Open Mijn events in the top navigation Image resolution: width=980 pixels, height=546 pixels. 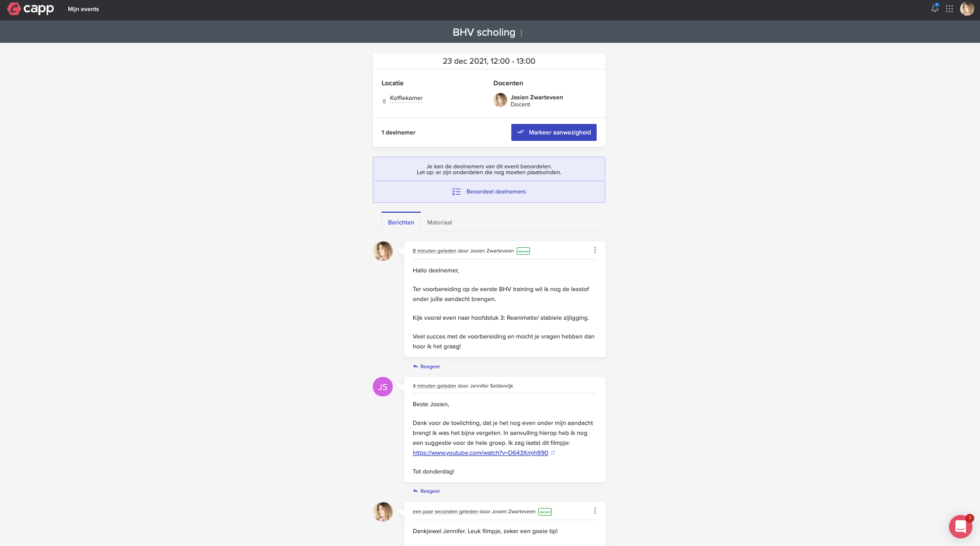83,9
